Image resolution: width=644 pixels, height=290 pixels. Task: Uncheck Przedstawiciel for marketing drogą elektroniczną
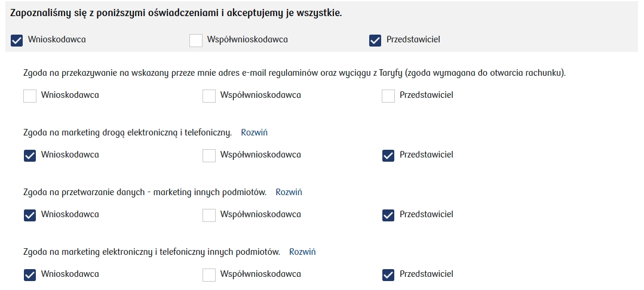[x=388, y=155]
